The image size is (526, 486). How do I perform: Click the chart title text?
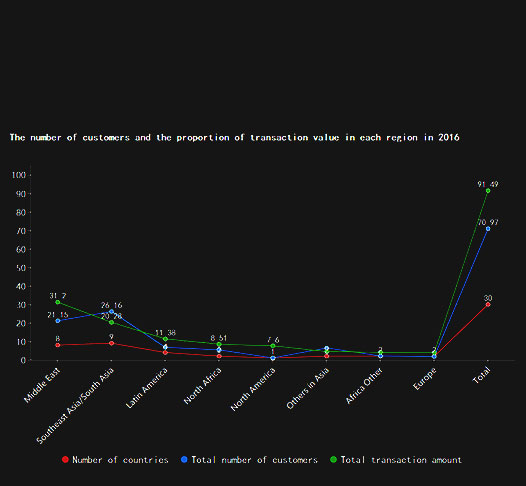click(234, 138)
